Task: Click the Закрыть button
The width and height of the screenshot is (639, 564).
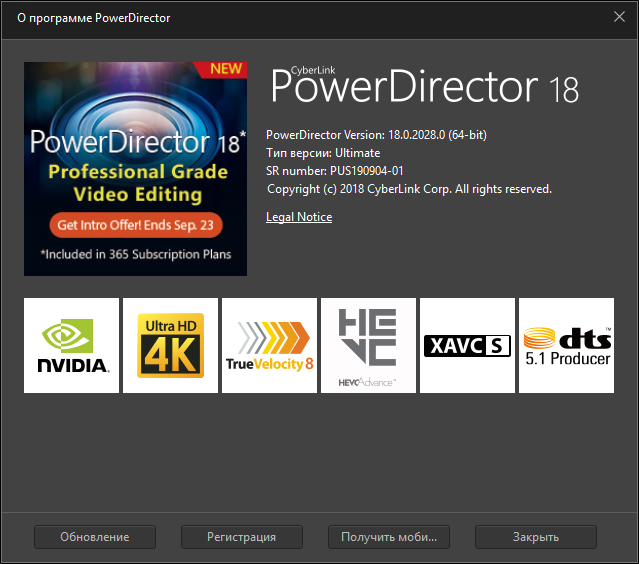Action: point(536,537)
